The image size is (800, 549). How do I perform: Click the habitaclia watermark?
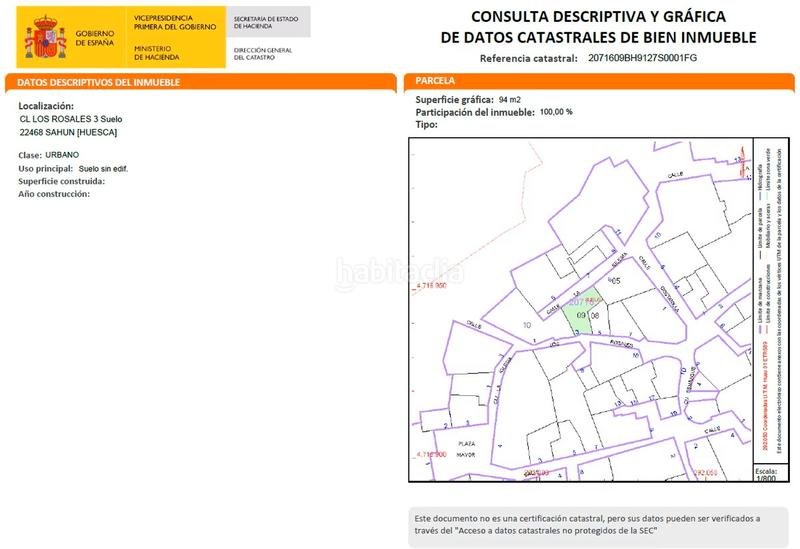(x=399, y=270)
